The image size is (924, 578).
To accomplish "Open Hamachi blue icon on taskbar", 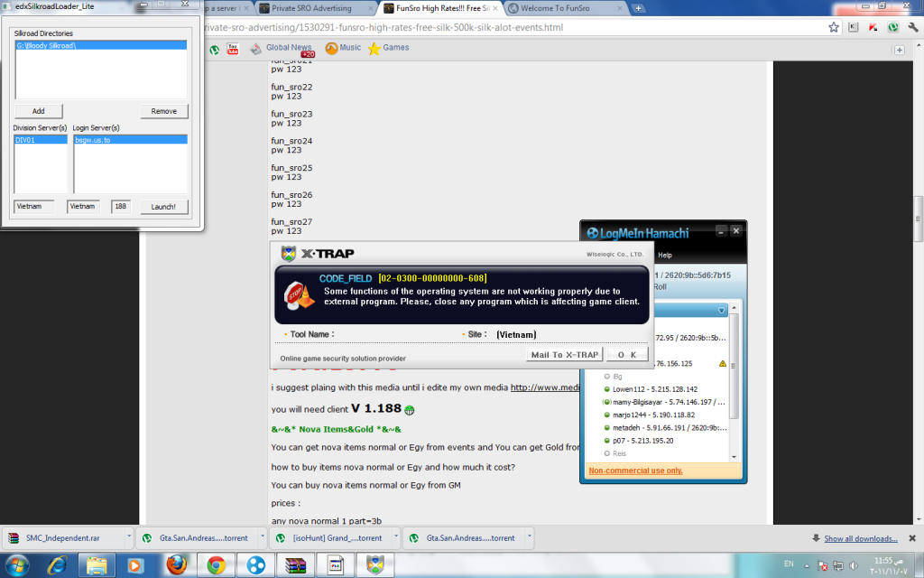I will 255,565.
